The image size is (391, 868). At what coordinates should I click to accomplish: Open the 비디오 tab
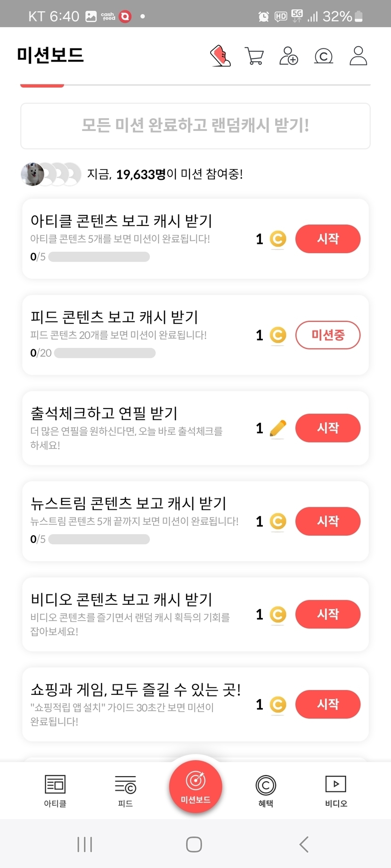336,790
